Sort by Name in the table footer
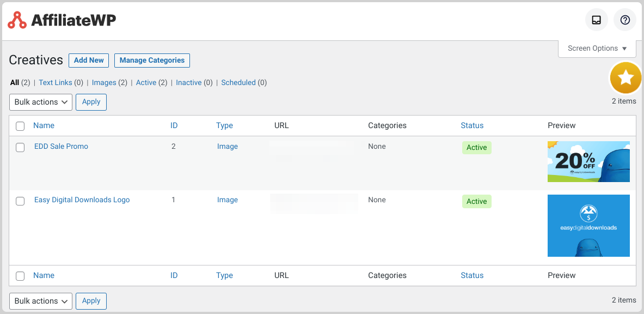 [44, 275]
